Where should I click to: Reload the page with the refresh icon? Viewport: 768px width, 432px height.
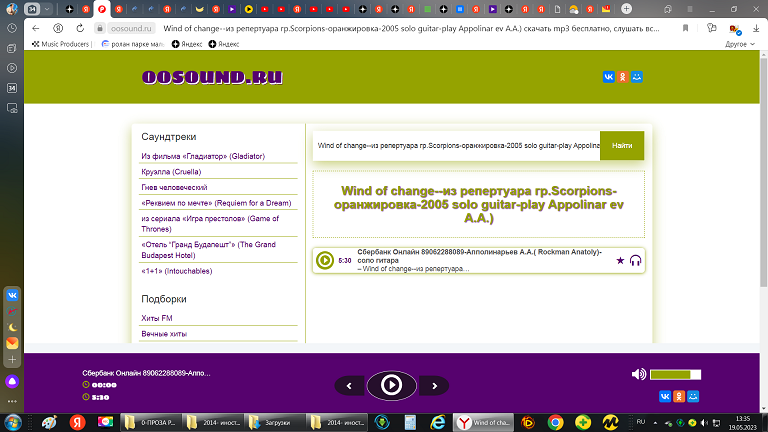click(x=80, y=28)
